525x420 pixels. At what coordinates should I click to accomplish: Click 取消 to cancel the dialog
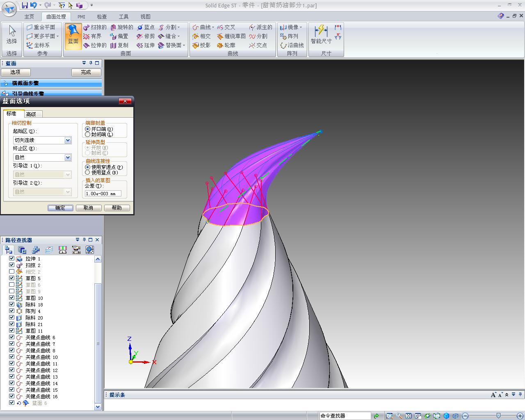point(88,208)
